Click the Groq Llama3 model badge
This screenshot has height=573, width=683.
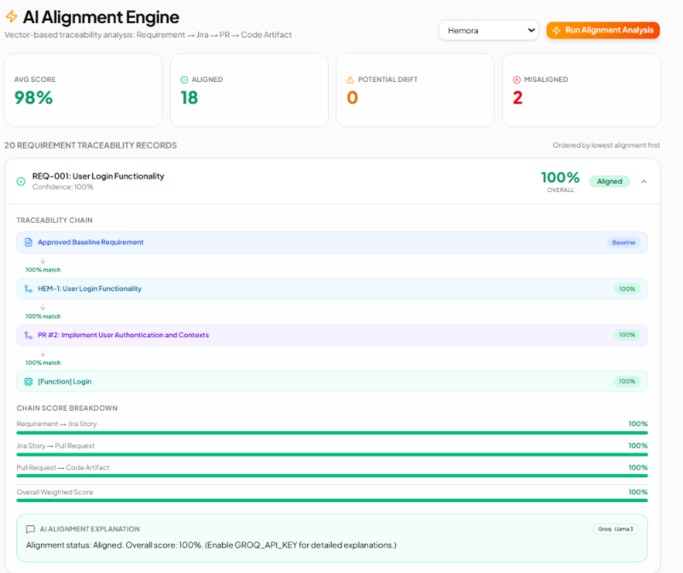(x=615, y=529)
